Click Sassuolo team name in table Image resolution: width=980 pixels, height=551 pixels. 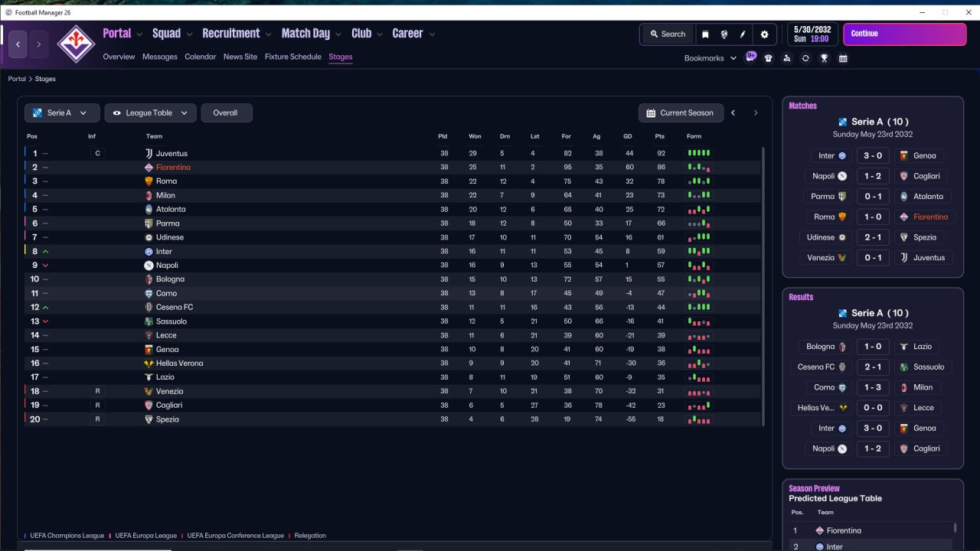[171, 321]
